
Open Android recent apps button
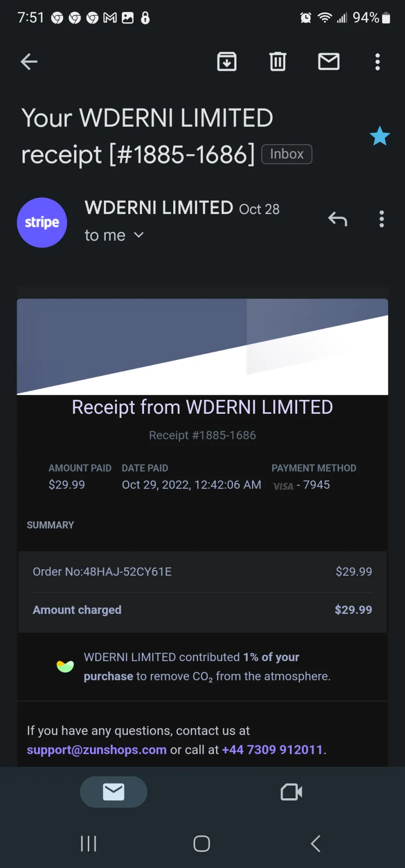(89, 844)
